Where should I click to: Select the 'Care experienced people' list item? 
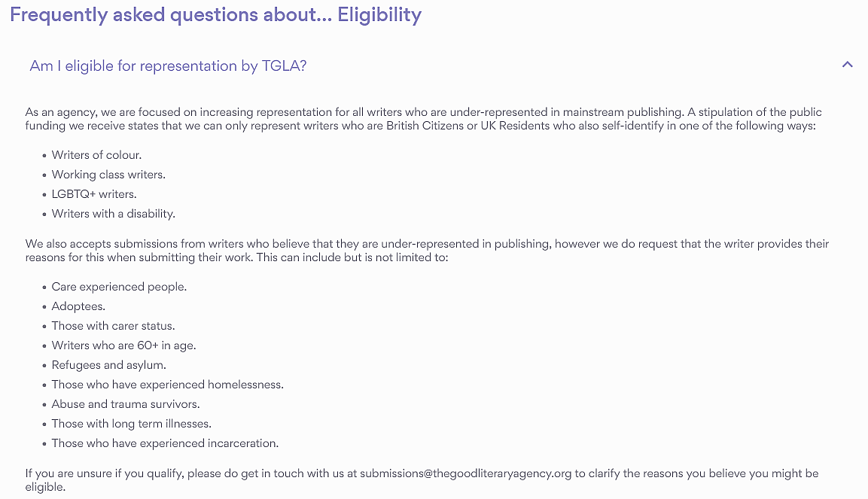click(x=118, y=287)
